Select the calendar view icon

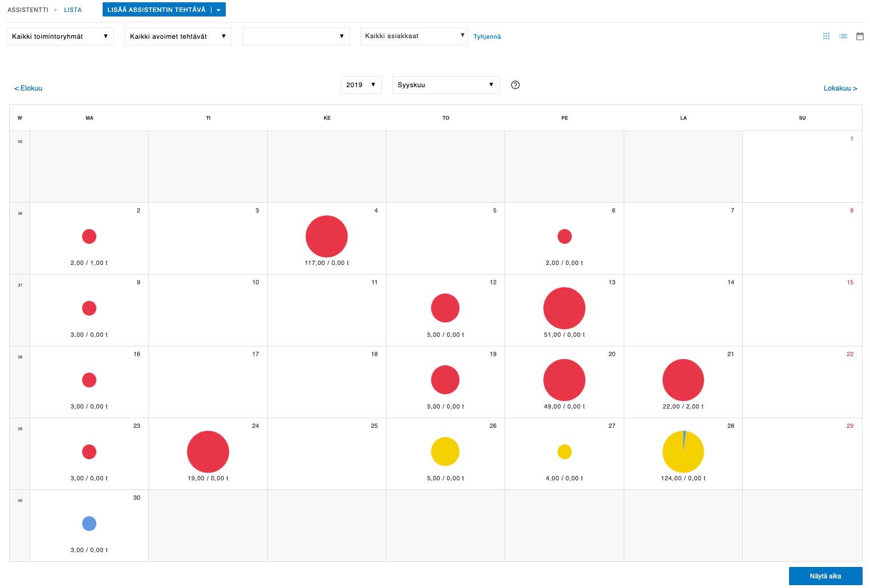(x=860, y=36)
